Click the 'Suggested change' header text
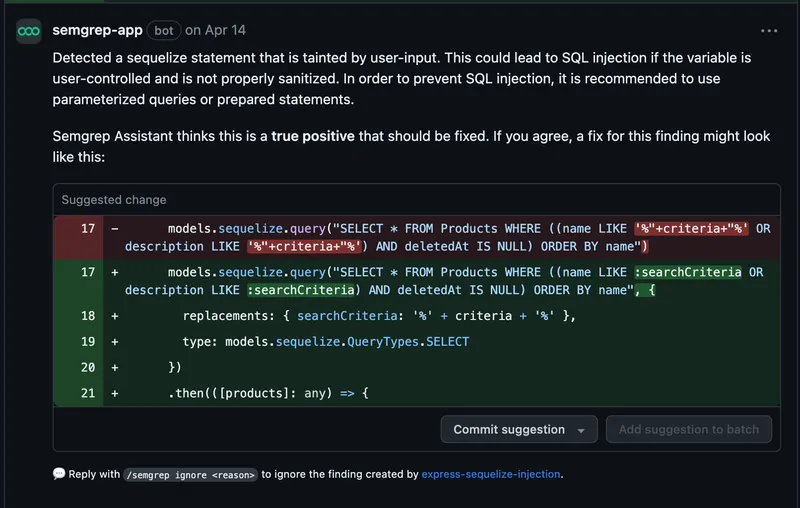Screen dimensions: 800x508 (114, 199)
